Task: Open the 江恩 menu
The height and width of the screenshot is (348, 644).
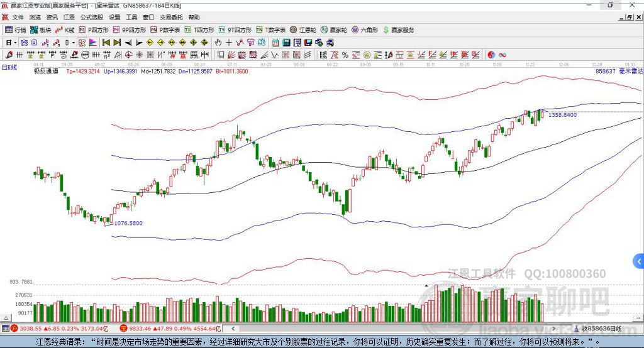Action: point(69,17)
